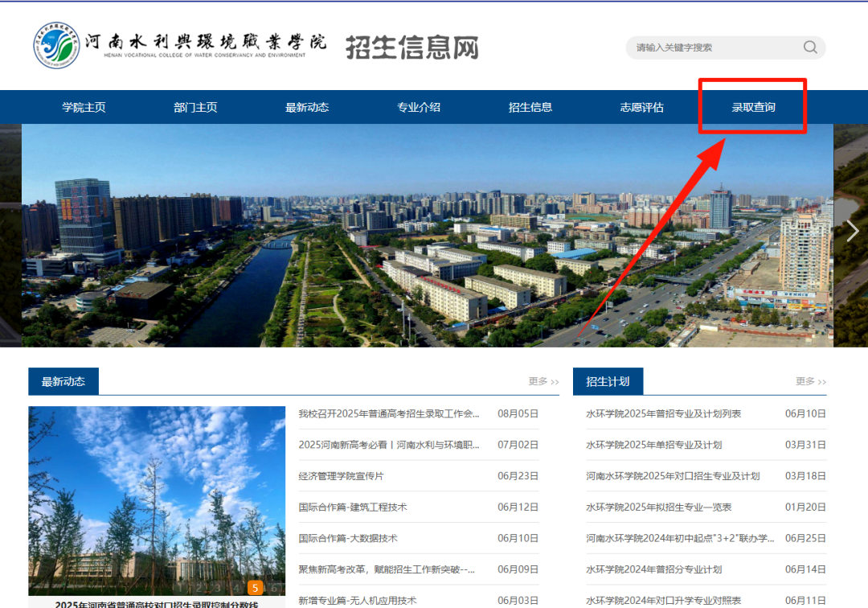Click the news carousel photo thumbnail
Viewport: 868px width, 608px height.
(x=157, y=491)
